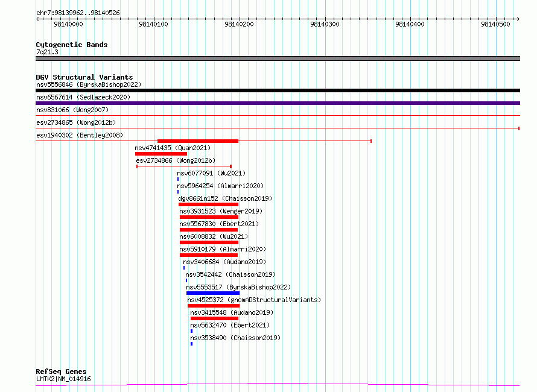Click the 7q21.3 band label
537x392 pixels.
pos(47,52)
